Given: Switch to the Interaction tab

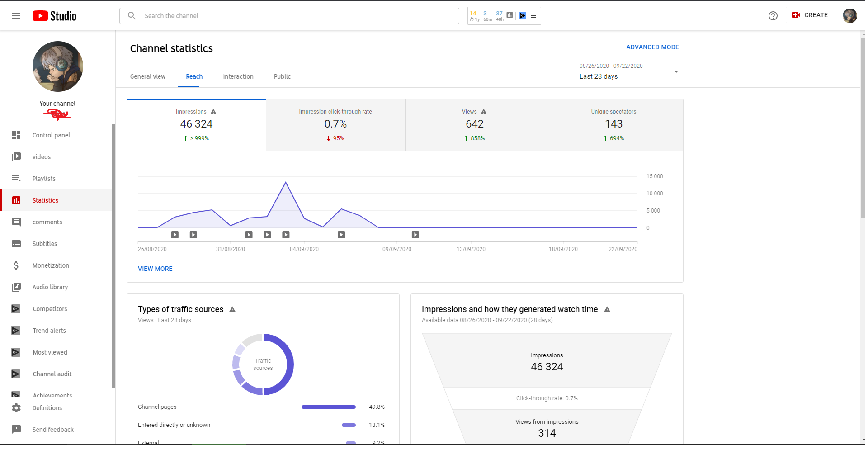Looking at the screenshot, I should pos(238,76).
